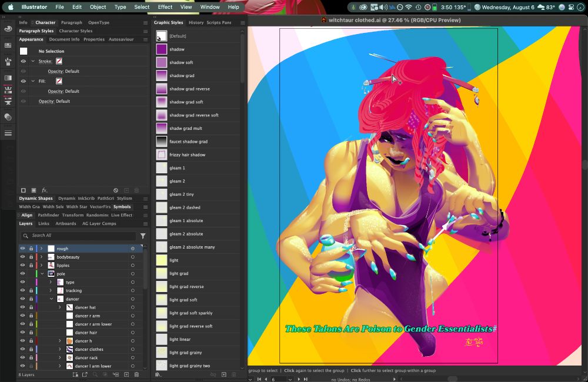588x382 pixels.
Task: Click Delete Selection trash in Layers panel
Action: coord(136,374)
